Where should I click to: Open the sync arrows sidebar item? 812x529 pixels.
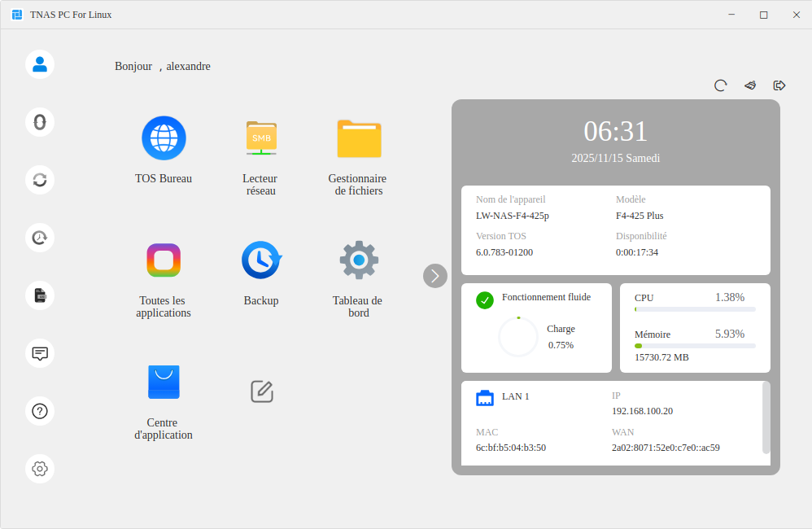(x=40, y=180)
